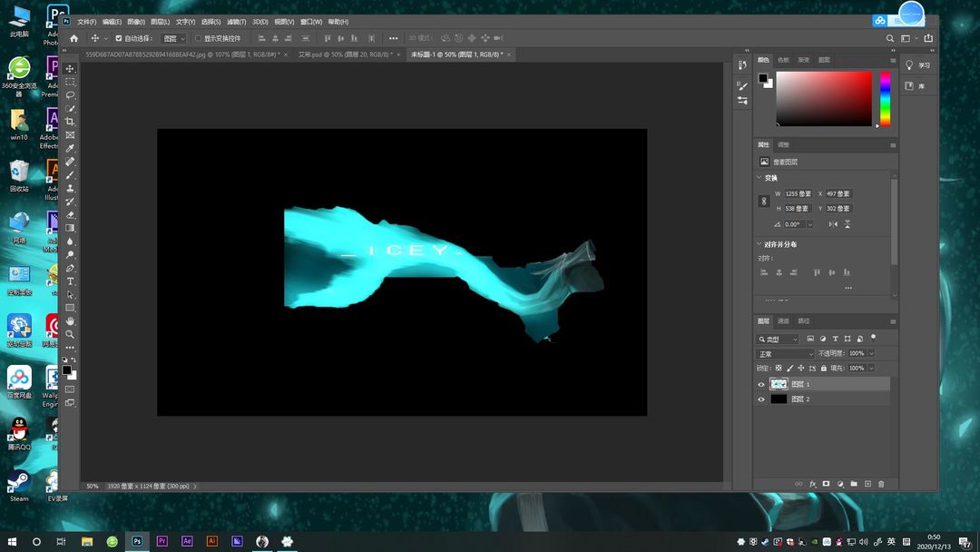The height and width of the screenshot is (552, 980).
Task: Pick a color in the color field
Action: pyautogui.click(x=824, y=99)
